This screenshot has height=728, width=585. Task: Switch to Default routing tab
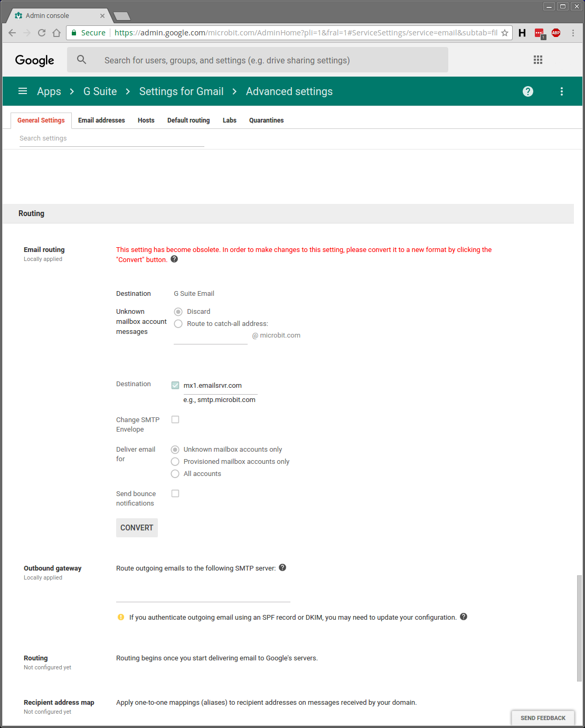click(x=188, y=120)
